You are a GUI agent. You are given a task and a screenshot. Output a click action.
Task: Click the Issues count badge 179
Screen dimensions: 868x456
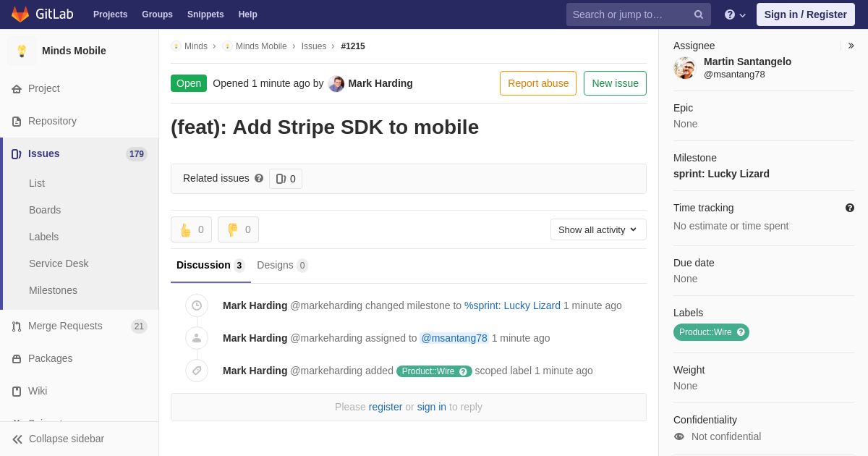tap(137, 154)
